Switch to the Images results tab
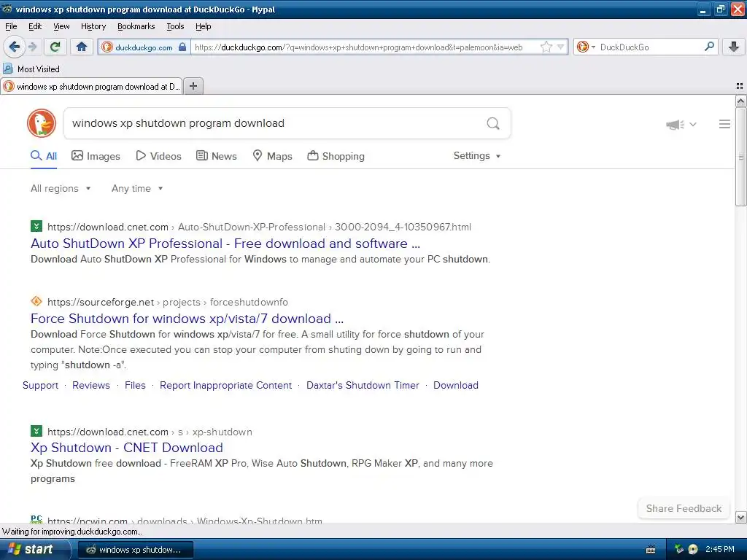The image size is (747, 560). [x=96, y=156]
